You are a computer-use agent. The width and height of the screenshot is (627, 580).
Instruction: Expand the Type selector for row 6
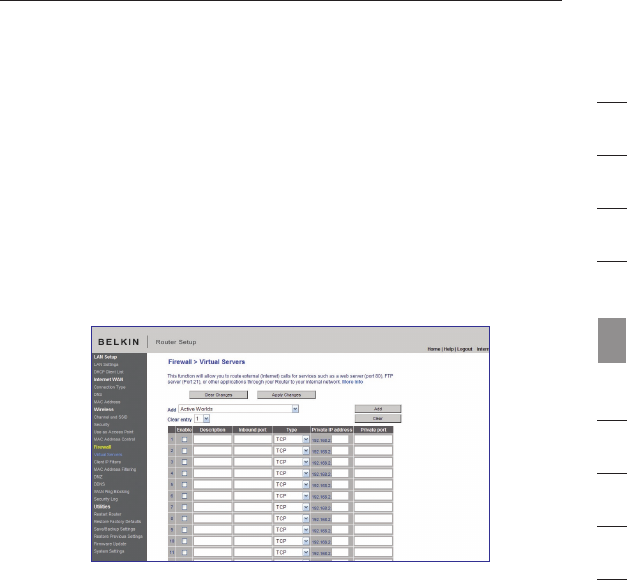click(292, 496)
